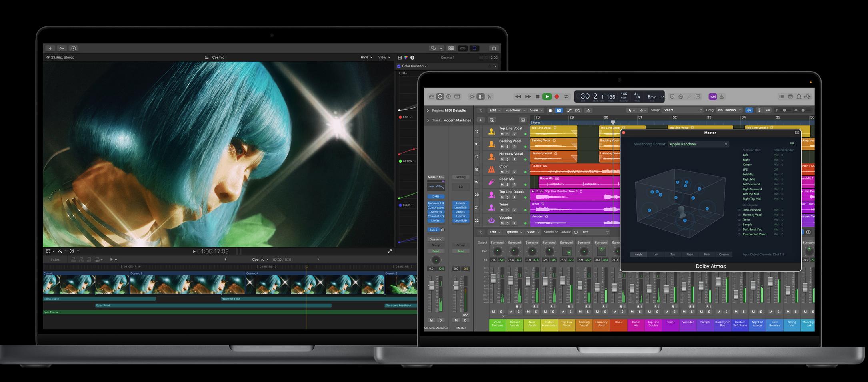Viewport: 868px width, 382px height.
Task: Solo the Choir track
Action: [508, 172]
